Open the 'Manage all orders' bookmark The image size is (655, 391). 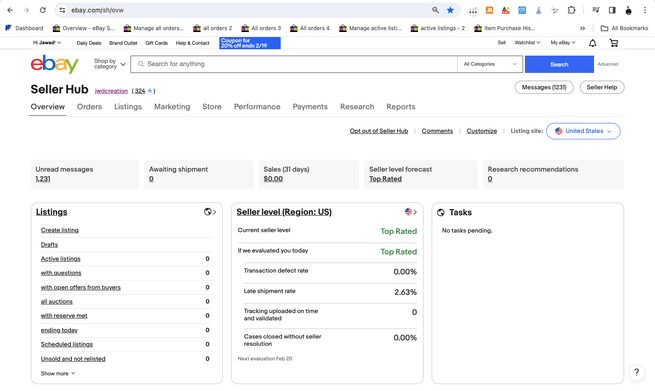coord(154,28)
